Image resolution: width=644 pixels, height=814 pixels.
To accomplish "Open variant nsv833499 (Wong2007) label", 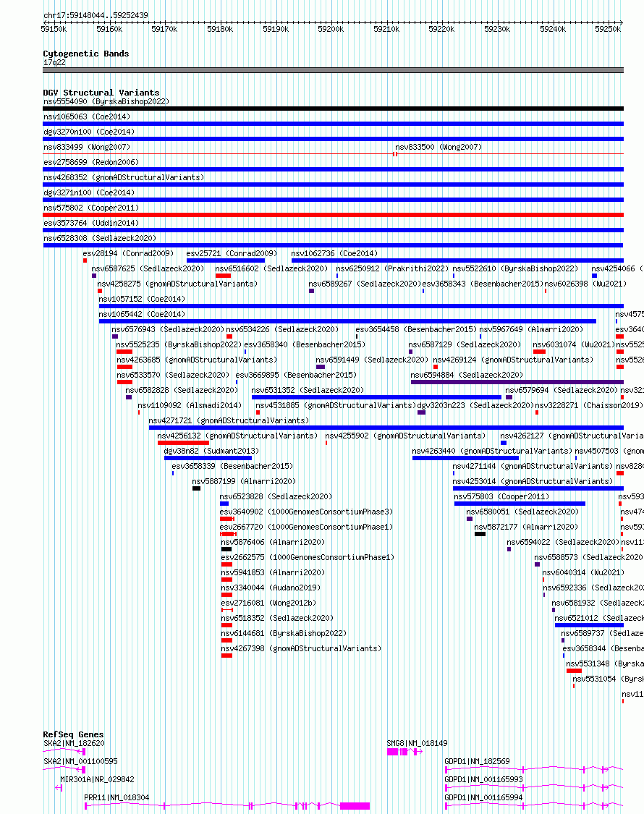I will pos(87,147).
